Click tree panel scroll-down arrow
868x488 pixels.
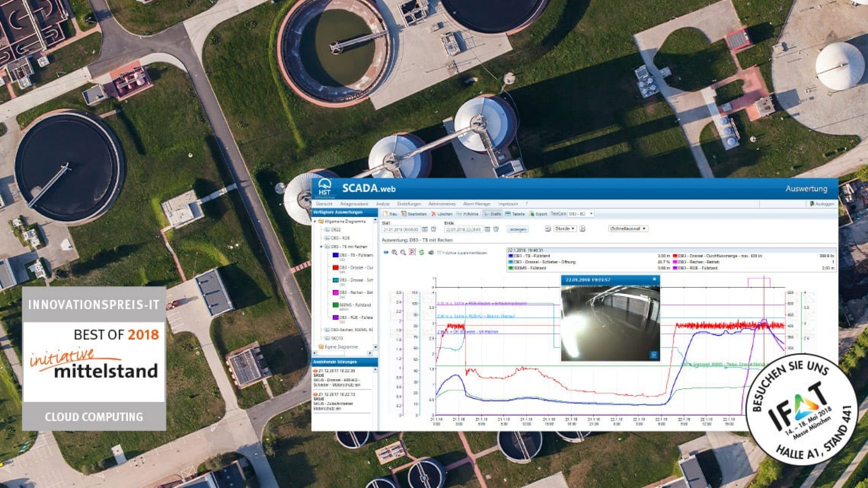(x=375, y=347)
